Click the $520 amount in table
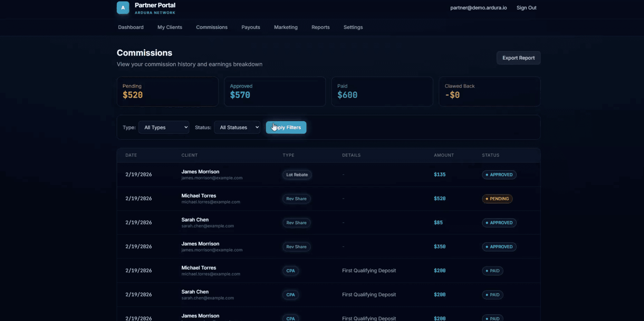This screenshot has width=644, height=321. tap(440, 198)
